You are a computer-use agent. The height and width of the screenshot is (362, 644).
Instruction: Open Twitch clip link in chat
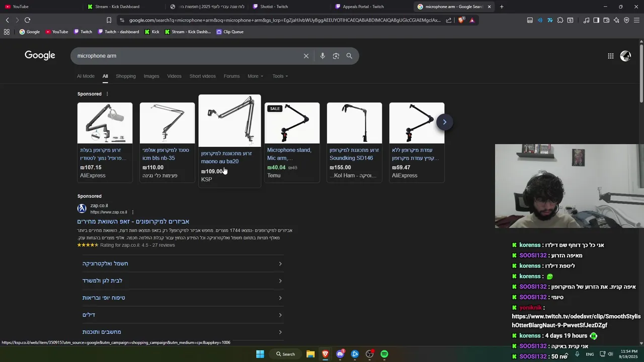[576, 321]
